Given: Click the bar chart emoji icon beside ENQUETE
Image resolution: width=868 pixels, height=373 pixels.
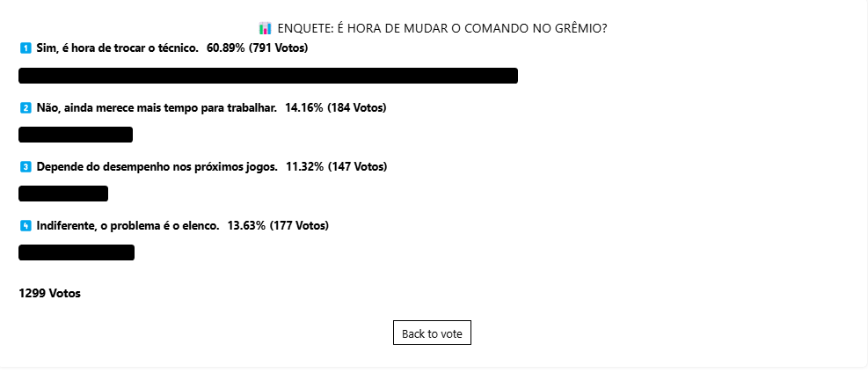Looking at the screenshot, I should [266, 28].
